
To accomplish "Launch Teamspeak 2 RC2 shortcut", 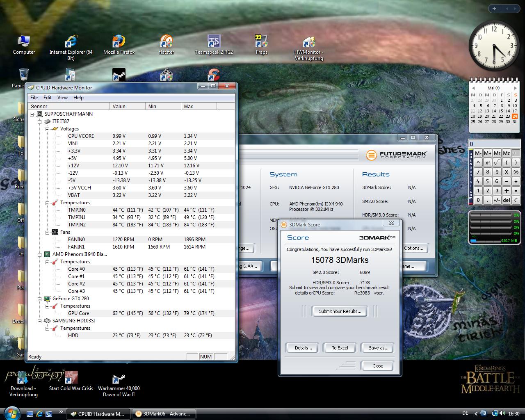I will click(214, 45).
